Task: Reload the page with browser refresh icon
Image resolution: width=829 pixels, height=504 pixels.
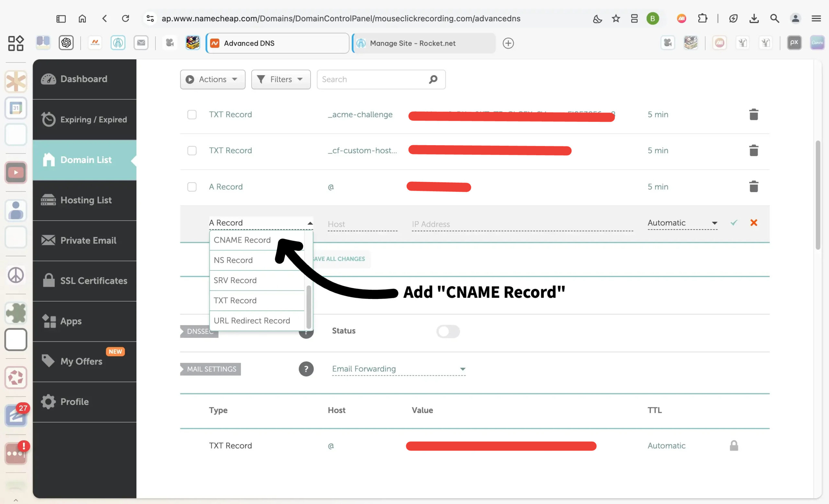Action: pyautogui.click(x=126, y=18)
